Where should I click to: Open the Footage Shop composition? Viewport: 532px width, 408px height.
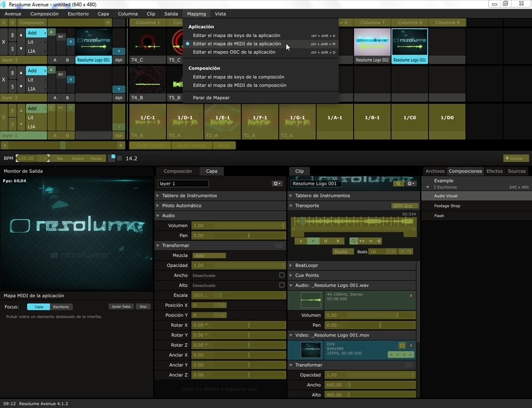pos(447,206)
